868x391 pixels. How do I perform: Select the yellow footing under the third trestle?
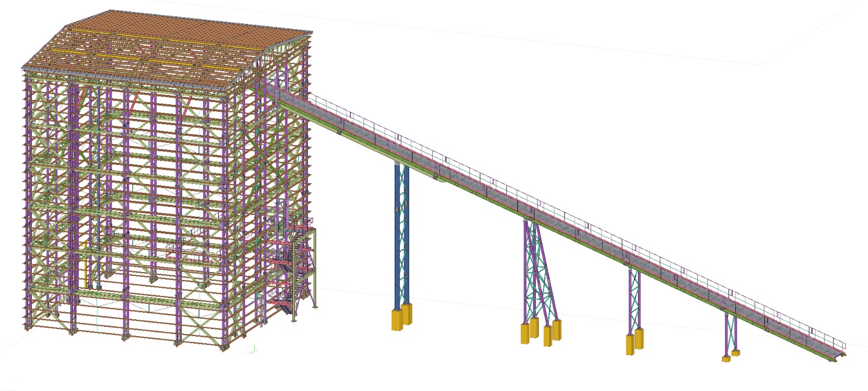(x=634, y=344)
